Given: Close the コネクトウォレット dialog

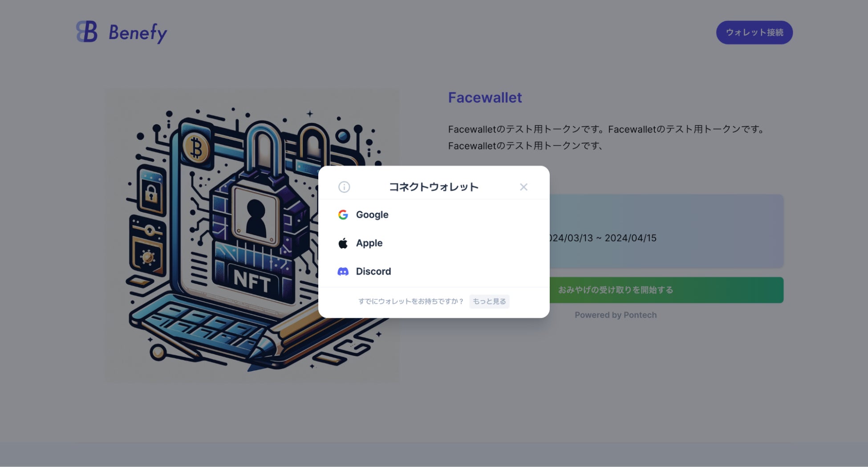Looking at the screenshot, I should (x=523, y=187).
